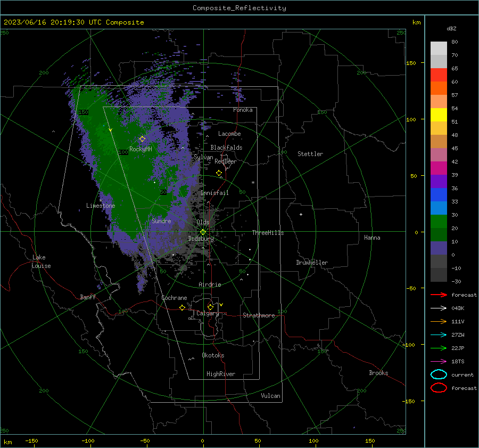Click the Hanna label

click(x=372, y=238)
